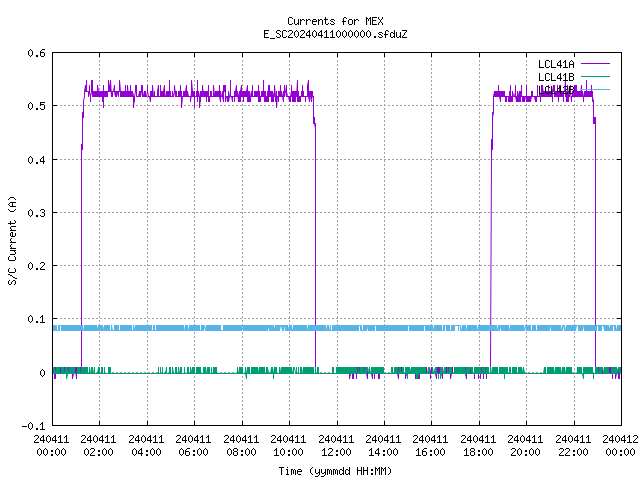Click the 240411 02:00 x-axis tick label
Screen dimensions: 640x480
[98, 446]
